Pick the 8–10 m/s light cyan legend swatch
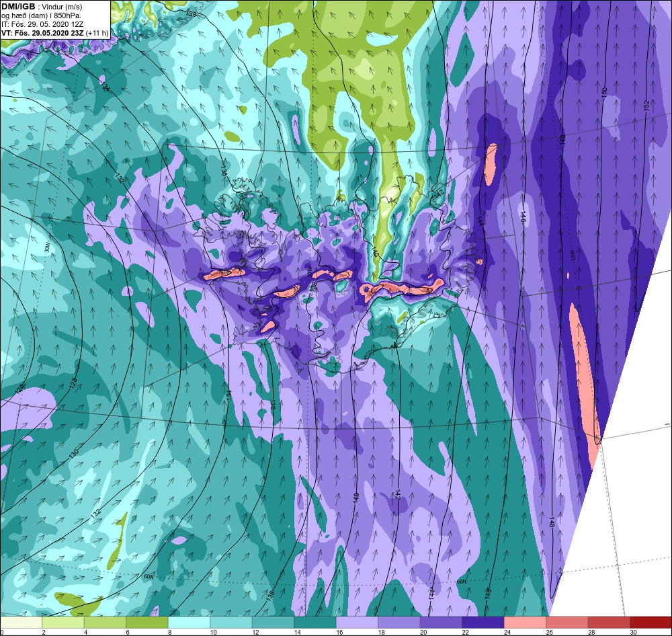 coord(190,622)
